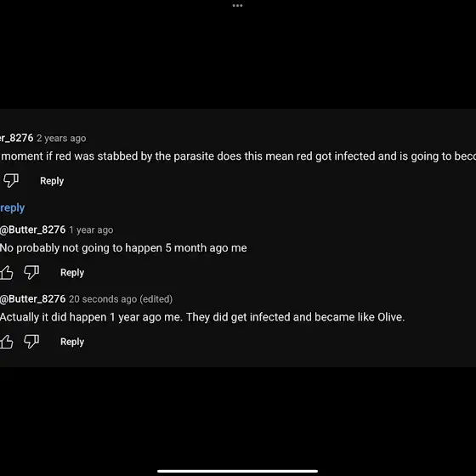Dislike the comment about red being stabbed
The height and width of the screenshot is (476, 476).
pyautogui.click(x=11, y=180)
